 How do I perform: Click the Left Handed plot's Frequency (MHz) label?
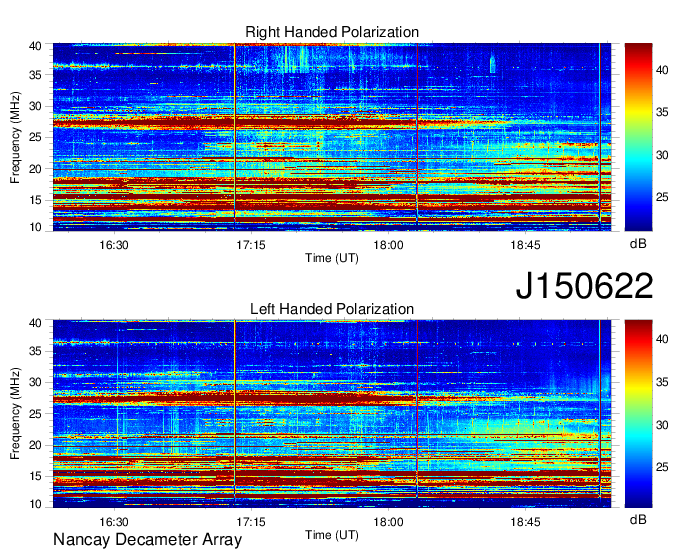(x=15, y=414)
